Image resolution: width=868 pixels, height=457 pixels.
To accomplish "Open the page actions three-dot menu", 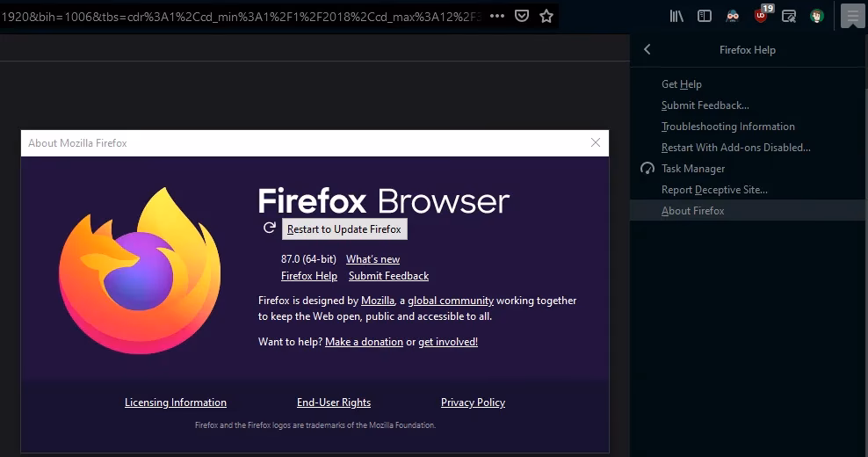I will 497,16.
